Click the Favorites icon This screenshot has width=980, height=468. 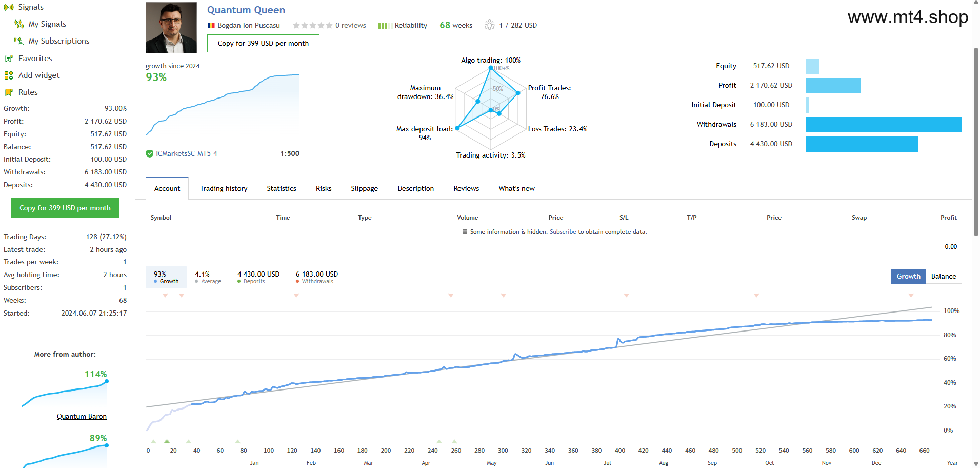(9, 59)
